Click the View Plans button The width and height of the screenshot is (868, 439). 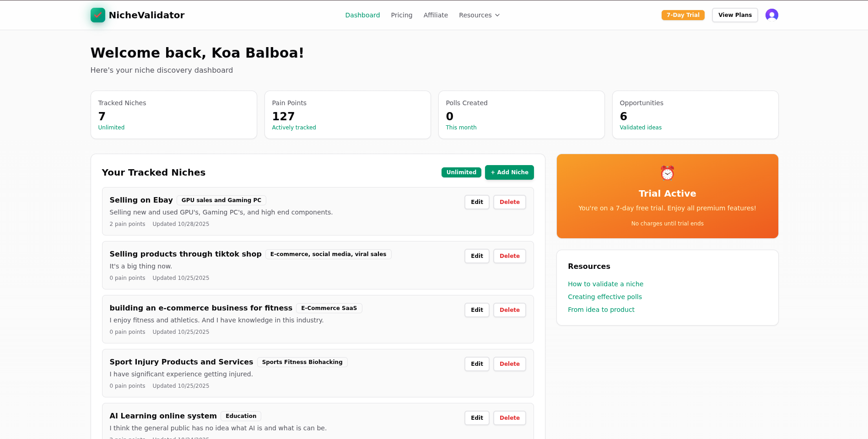click(x=734, y=15)
